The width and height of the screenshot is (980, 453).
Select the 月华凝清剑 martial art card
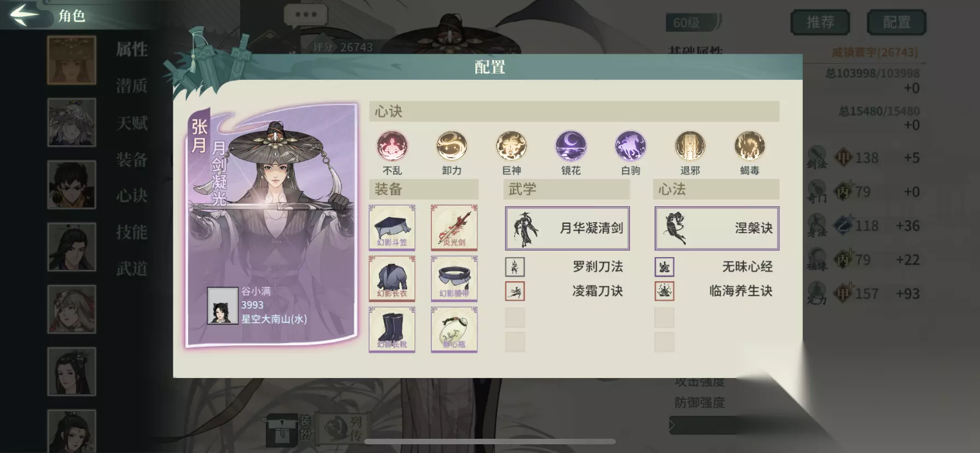tap(567, 228)
